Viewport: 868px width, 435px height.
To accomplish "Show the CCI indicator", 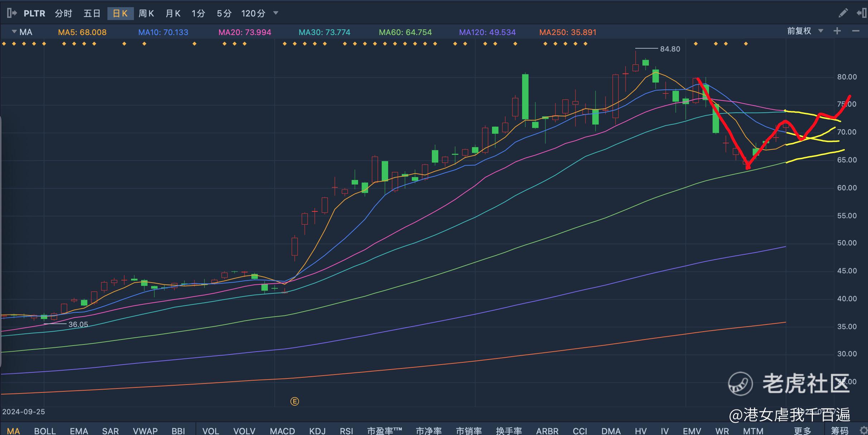I will [580, 431].
